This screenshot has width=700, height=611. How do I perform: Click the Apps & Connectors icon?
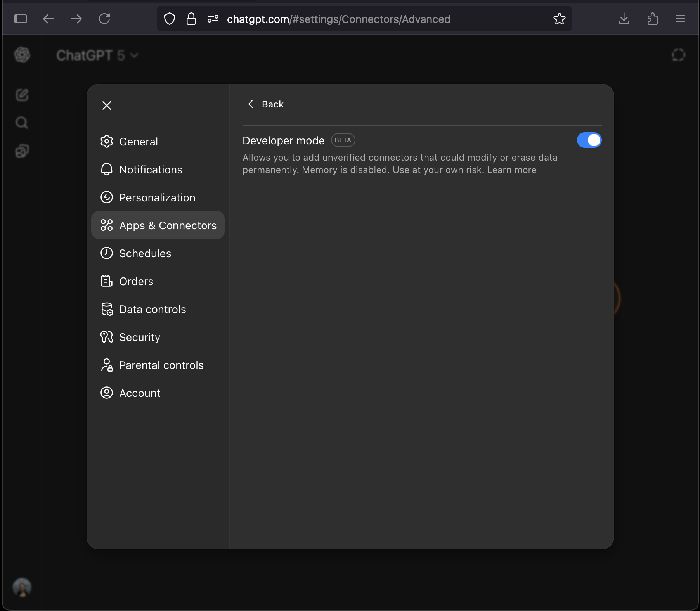(x=106, y=225)
